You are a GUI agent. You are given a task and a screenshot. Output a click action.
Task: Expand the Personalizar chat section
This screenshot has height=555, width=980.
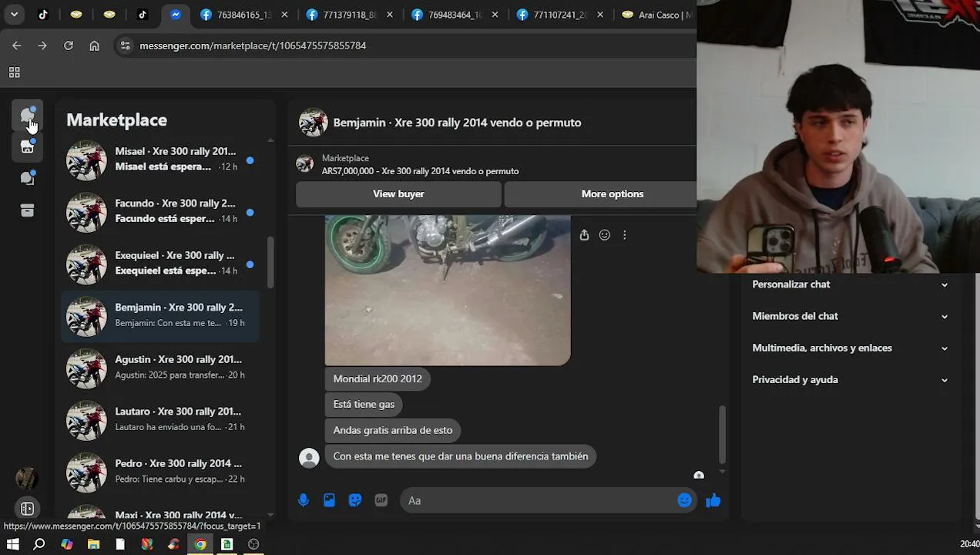[850, 284]
